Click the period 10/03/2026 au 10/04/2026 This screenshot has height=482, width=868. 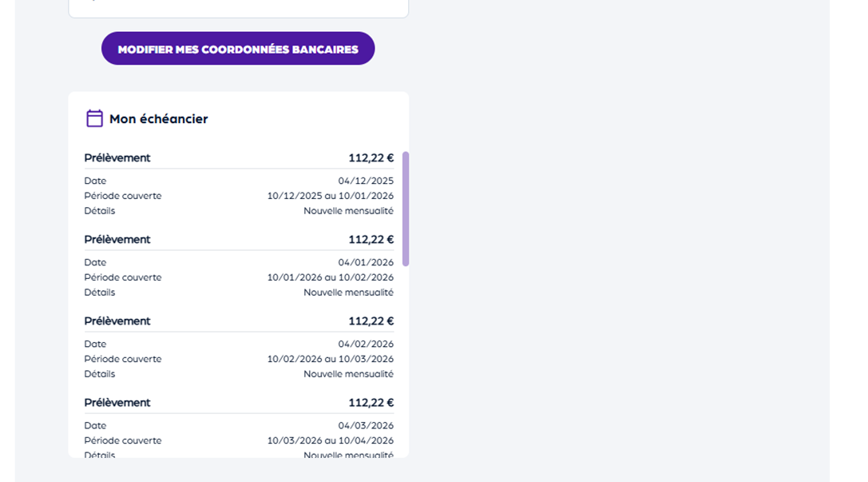tap(330, 440)
